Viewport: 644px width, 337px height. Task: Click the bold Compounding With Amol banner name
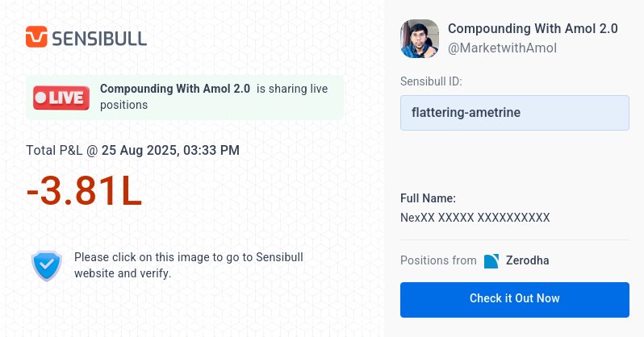(175, 89)
